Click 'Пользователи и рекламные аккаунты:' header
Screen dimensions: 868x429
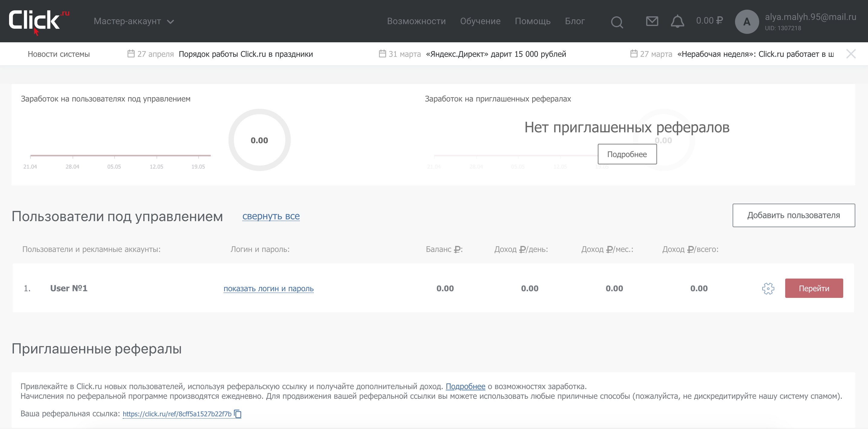pyautogui.click(x=91, y=250)
